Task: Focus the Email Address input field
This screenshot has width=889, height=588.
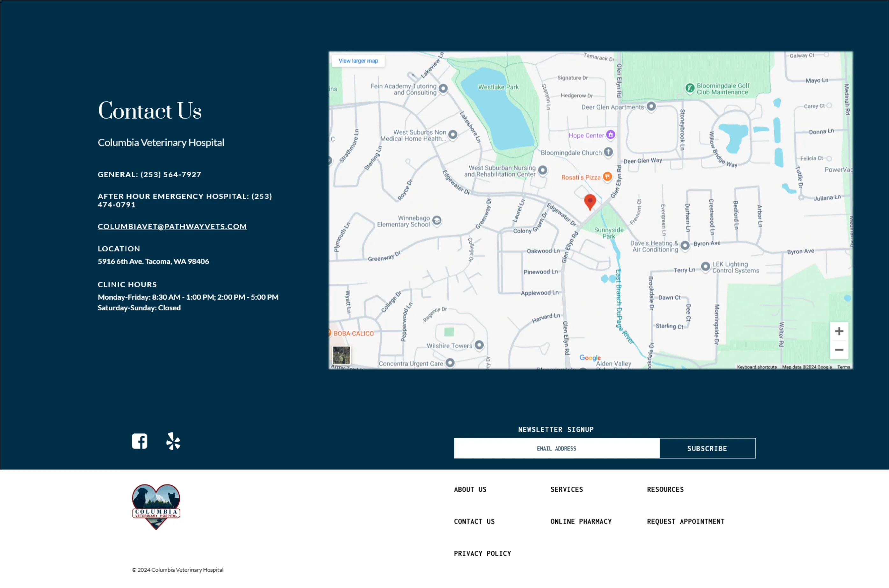Action: (556, 448)
